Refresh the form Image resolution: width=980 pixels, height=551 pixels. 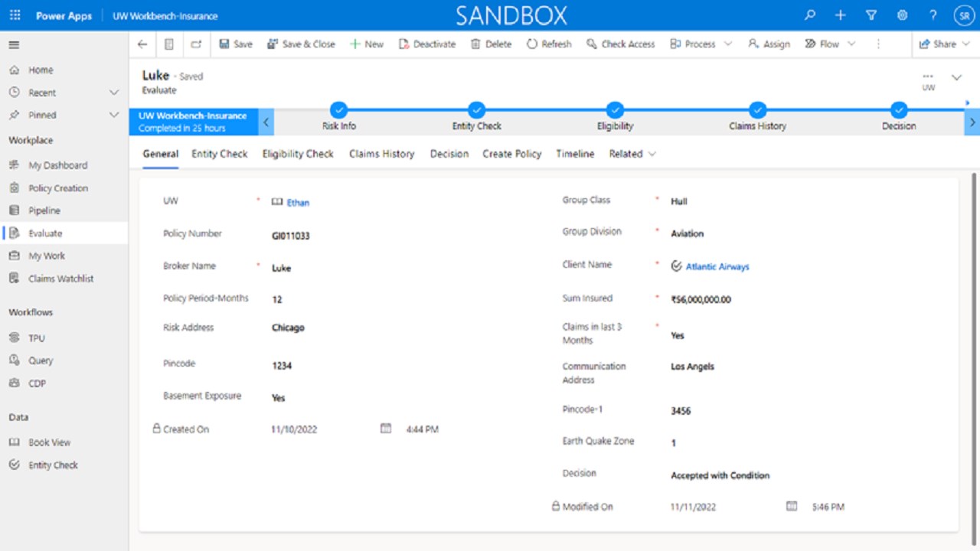click(549, 44)
